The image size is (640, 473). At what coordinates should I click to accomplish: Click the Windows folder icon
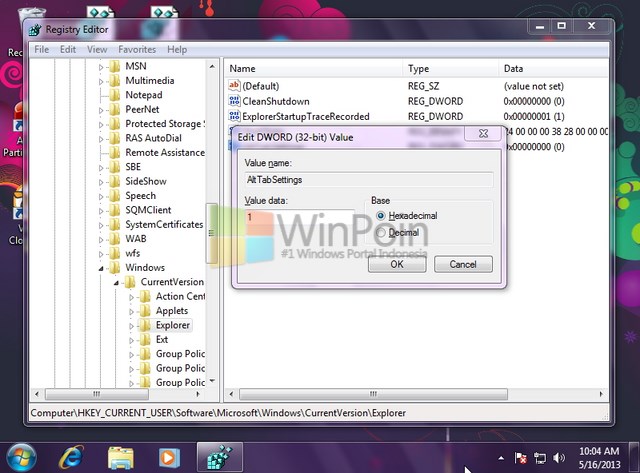pyautogui.click(x=115, y=267)
